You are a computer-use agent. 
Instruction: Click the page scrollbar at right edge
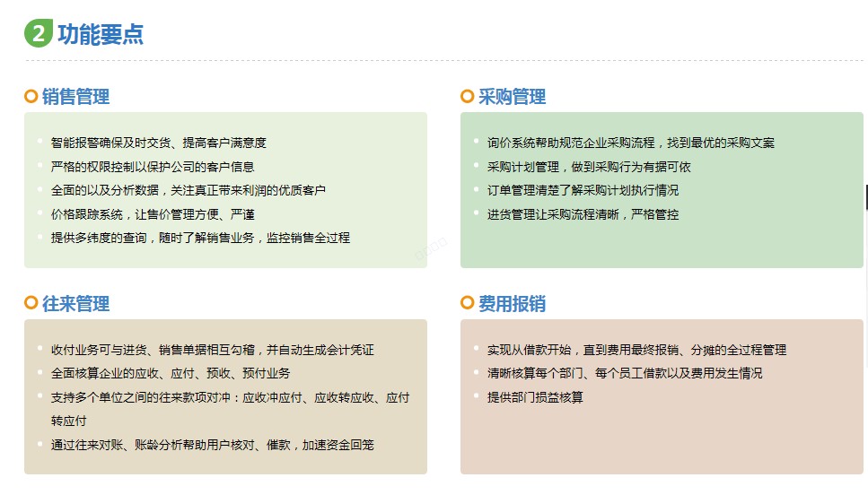(866, 197)
